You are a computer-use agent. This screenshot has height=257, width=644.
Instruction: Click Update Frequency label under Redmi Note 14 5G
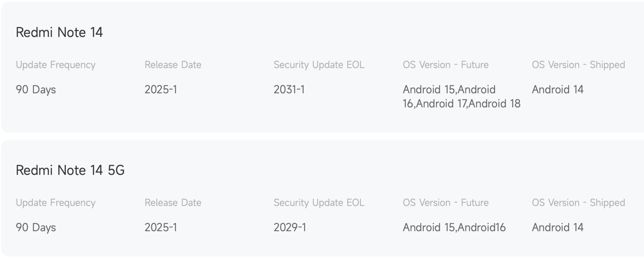click(56, 203)
